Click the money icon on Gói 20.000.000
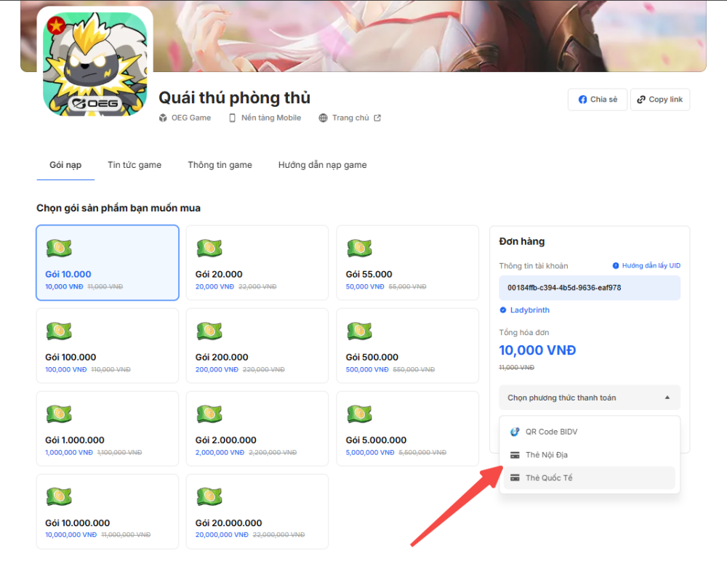The height and width of the screenshot is (588, 727). [209, 497]
